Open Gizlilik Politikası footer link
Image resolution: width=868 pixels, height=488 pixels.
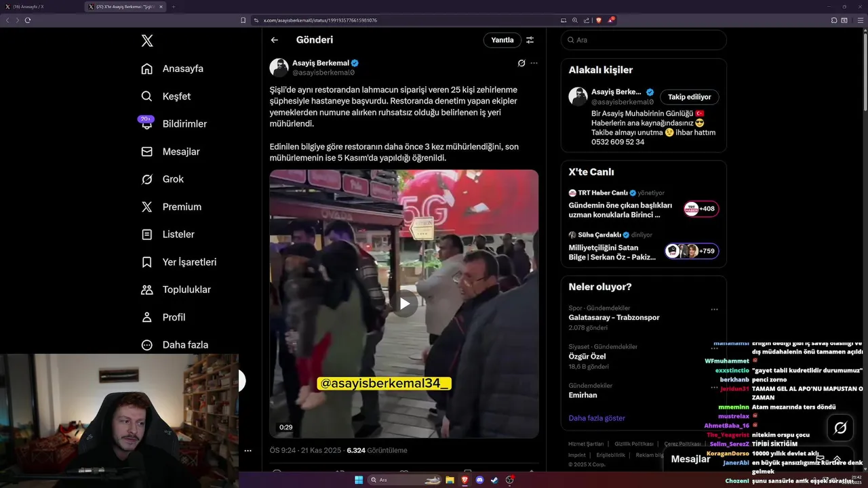[635, 444]
